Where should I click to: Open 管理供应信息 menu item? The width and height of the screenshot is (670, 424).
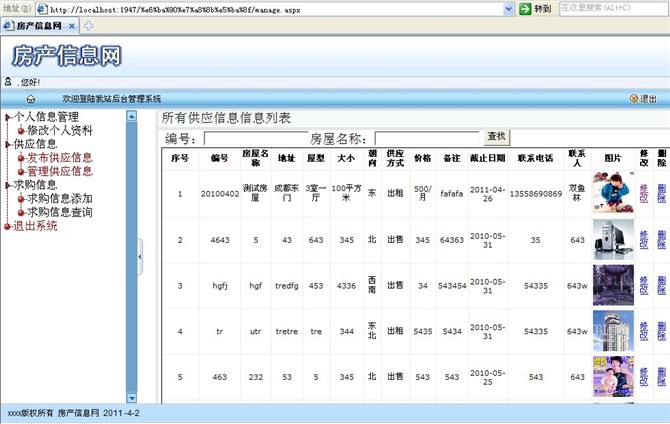[x=59, y=171]
